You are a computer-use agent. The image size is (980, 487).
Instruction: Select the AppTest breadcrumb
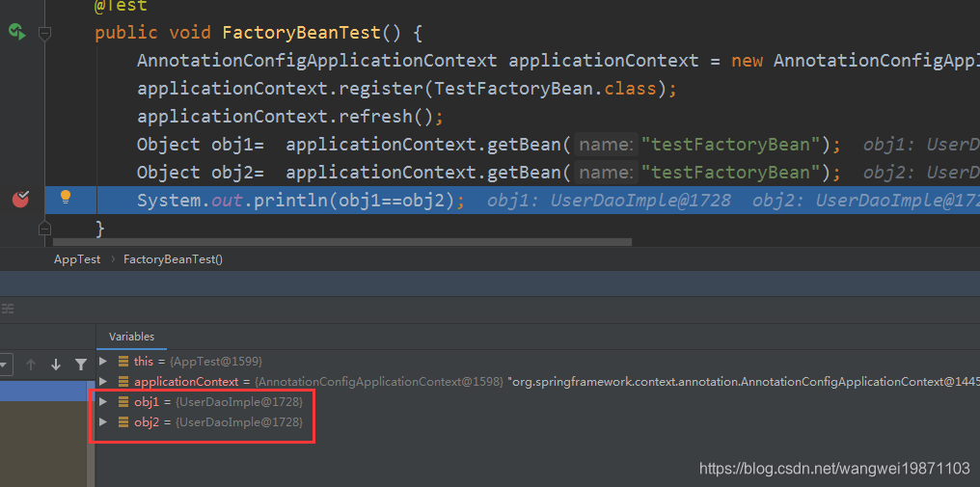coord(77,258)
